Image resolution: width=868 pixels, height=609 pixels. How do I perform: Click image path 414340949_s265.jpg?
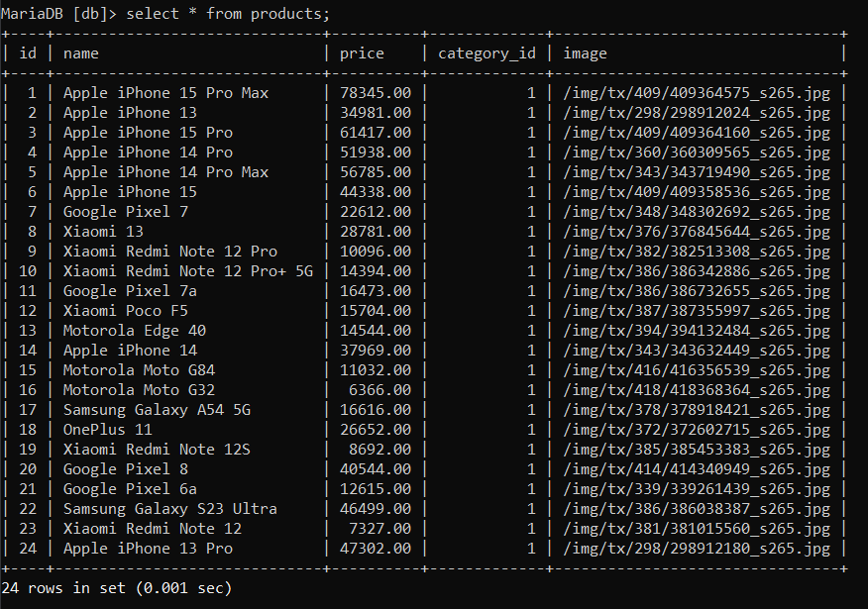[697, 469]
